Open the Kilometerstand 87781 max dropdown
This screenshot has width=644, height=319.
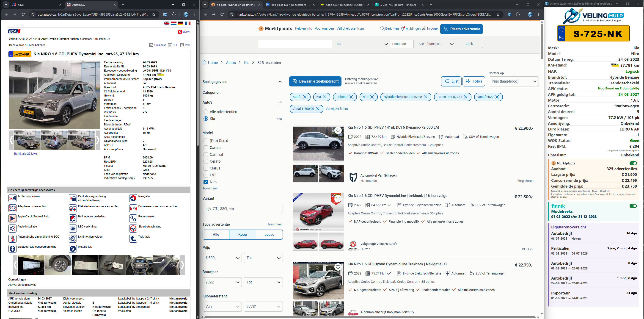[x=263, y=306]
